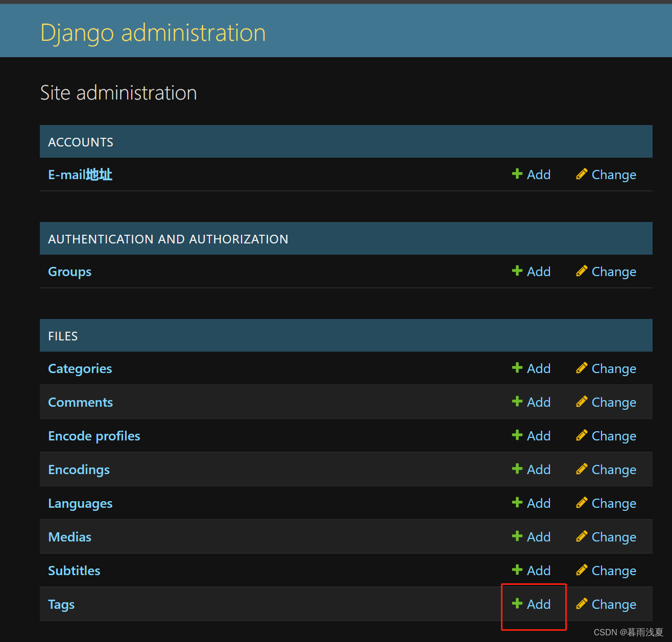Click the Change text for Encode profiles
This screenshot has width=672, height=642.
pyautogui.click(x=614, y=436)
